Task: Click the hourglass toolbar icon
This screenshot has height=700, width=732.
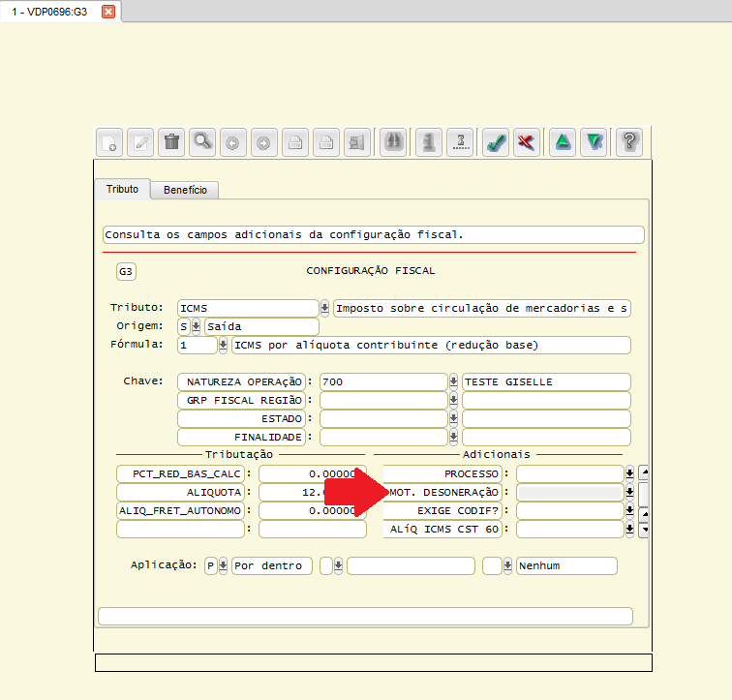Action: (460, 142)
